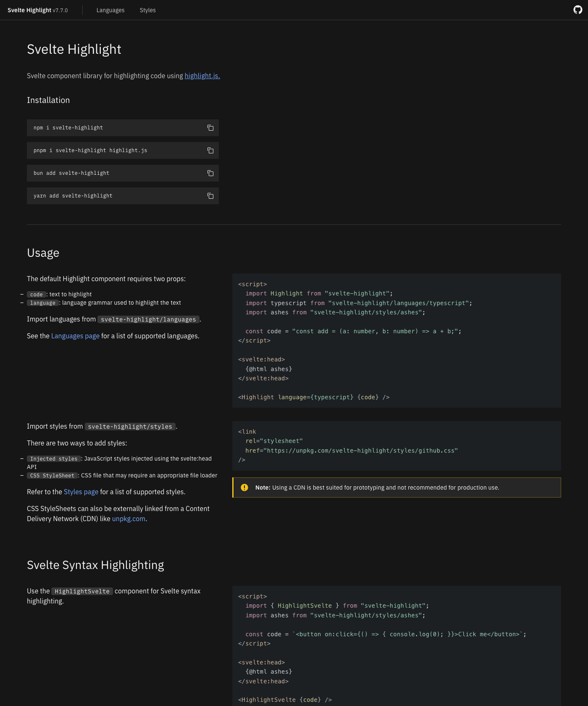The width and height of the screenshot is (588, 706).
Task: Open the Styles page link
Action: tap(81, 492)
